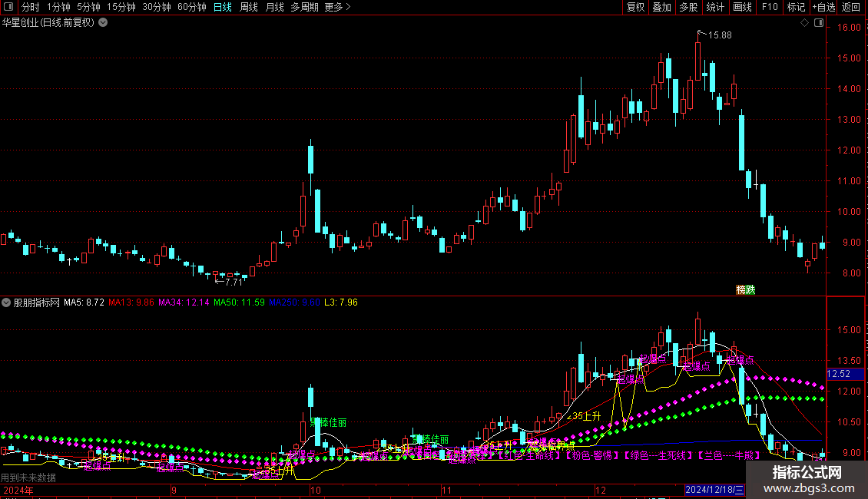Select the MA34: 12.14 legend value
868x499 pixels.
(x=184, y=302)
